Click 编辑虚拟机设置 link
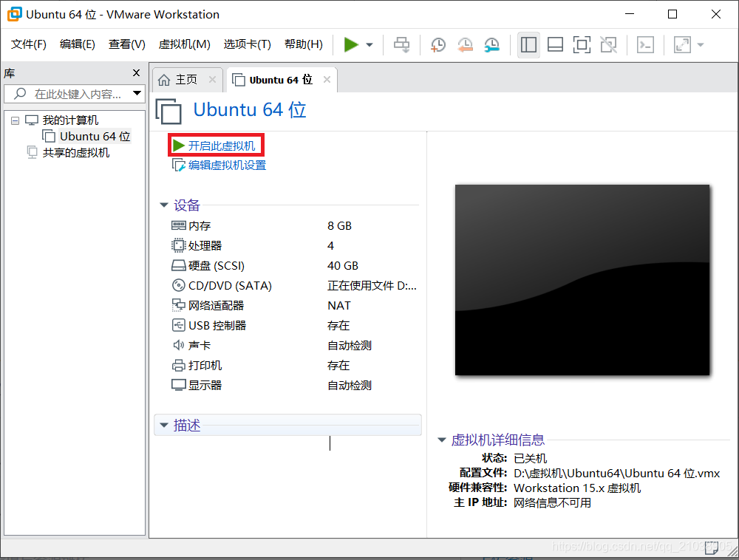The image size is (739, 560). pos(227,165)
